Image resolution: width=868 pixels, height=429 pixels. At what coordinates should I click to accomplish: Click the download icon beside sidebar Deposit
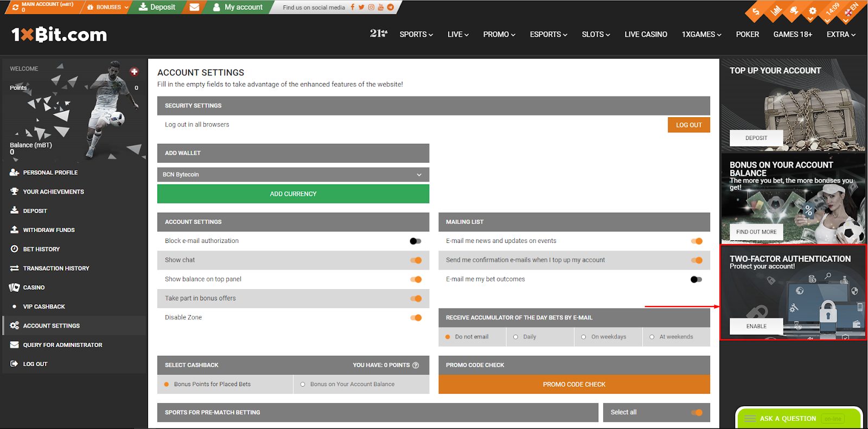[14, 210]
